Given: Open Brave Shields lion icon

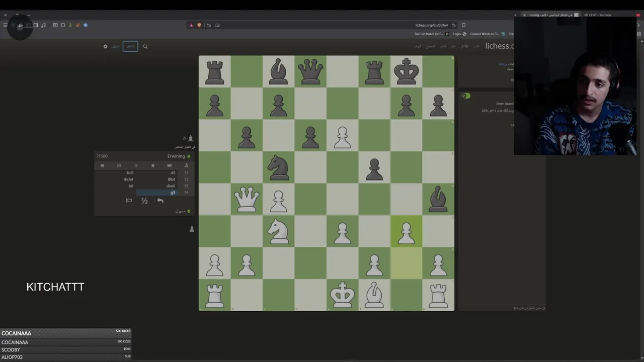Looking at the screenshot, I should click(199, 25).
